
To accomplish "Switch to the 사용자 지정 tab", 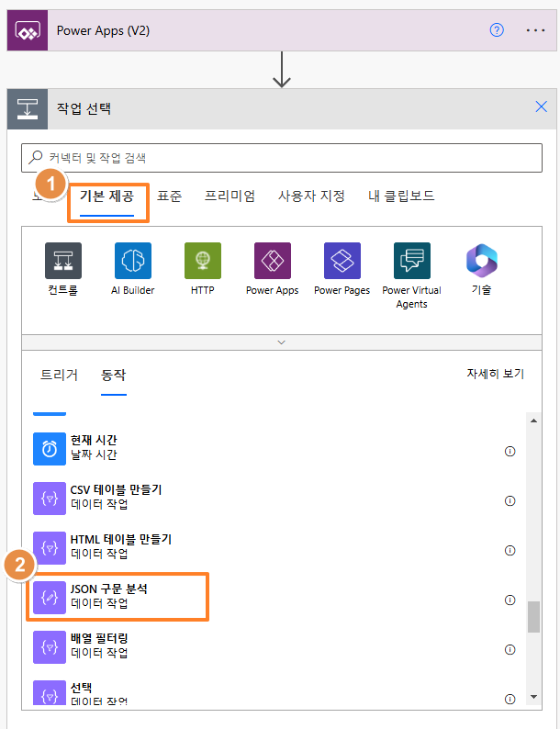I will click(311, 196).
